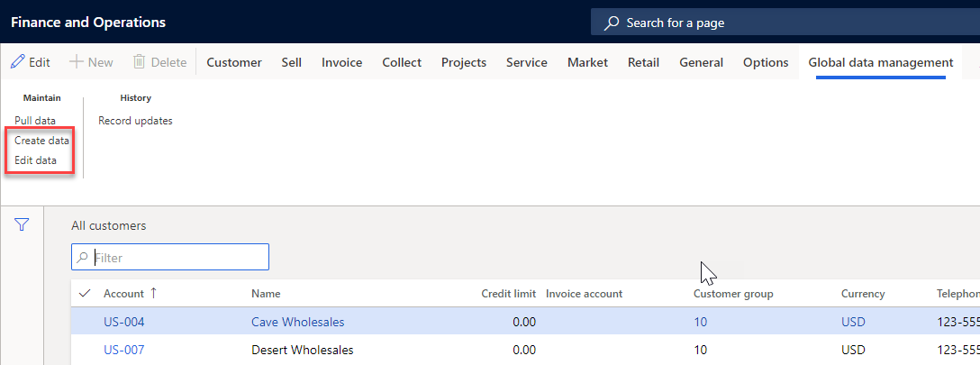Click the search magnifier in page search
The height and width of the screenshot is (365, 980).
point(612,23)
